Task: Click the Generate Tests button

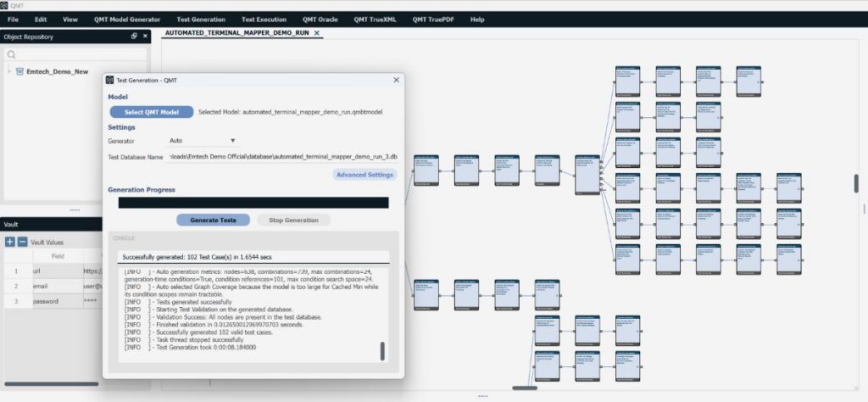Action: point(213,220)
